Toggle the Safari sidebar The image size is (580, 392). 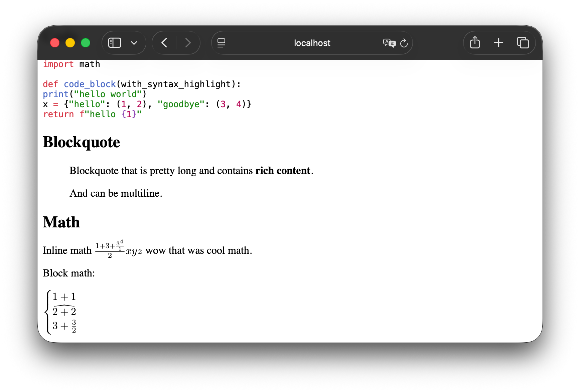click(114, 43)
